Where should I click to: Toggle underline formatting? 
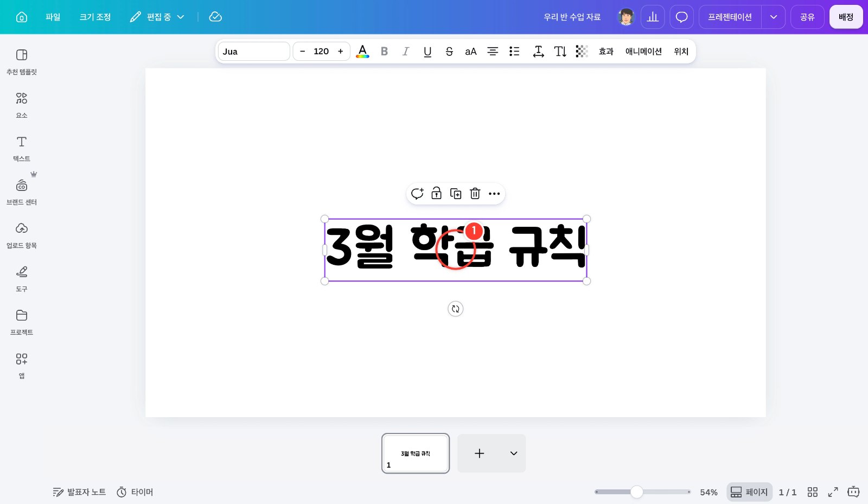427,52
